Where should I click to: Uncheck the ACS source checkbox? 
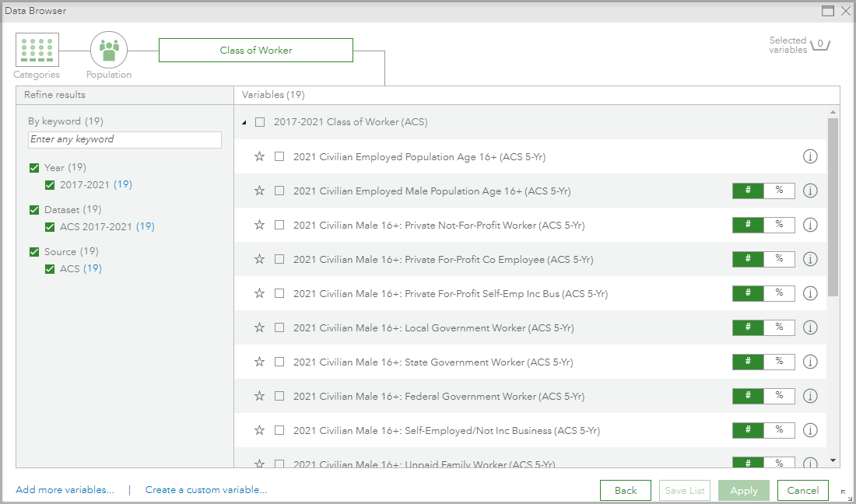(x=49, y=268)
